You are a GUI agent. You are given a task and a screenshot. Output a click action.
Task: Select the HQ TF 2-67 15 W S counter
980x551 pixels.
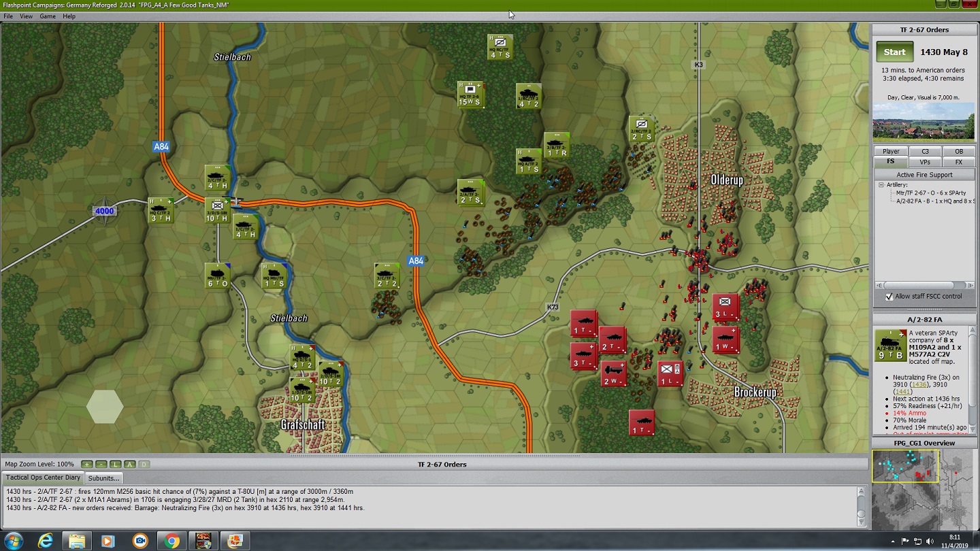coord(470,95)
